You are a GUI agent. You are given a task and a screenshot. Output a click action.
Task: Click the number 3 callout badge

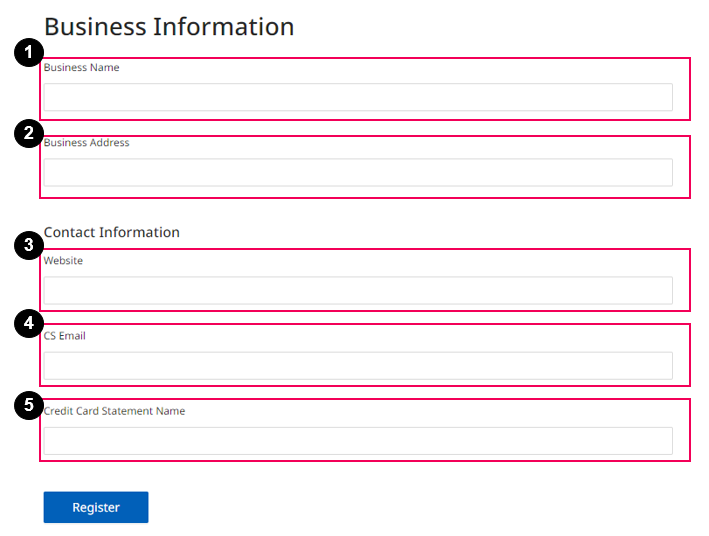point(29,246)
